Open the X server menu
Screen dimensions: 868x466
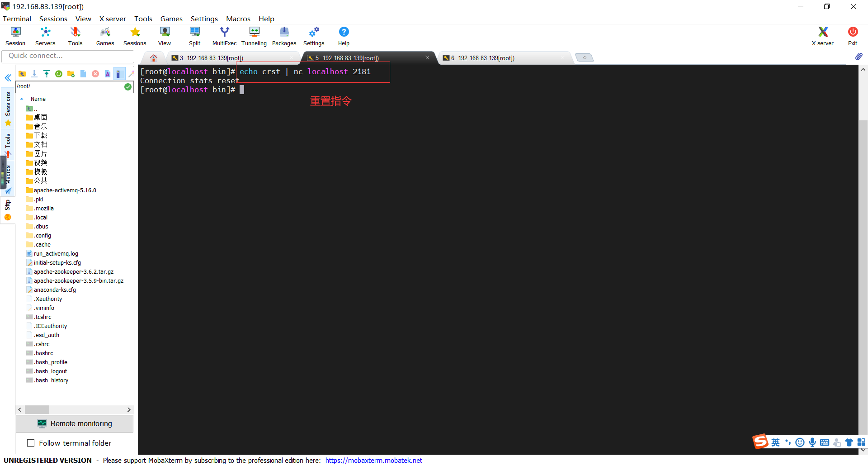pyautogui.click(x=113, y=19)
